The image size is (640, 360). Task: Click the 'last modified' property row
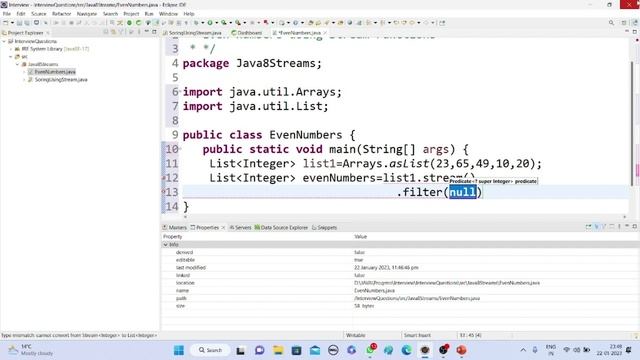point(400,268)
